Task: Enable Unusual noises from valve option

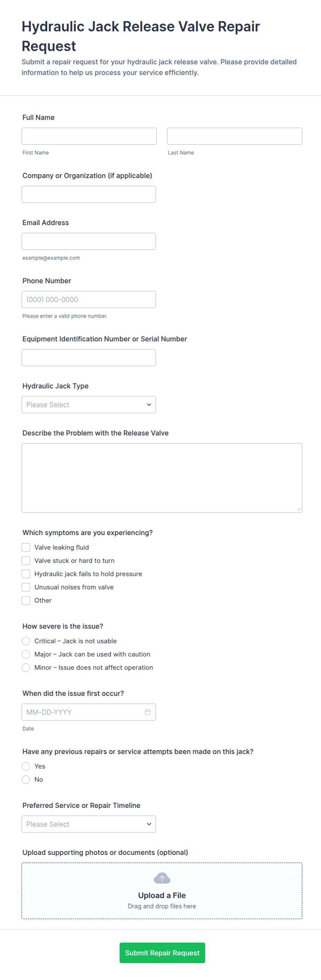Action: point(26,587)
